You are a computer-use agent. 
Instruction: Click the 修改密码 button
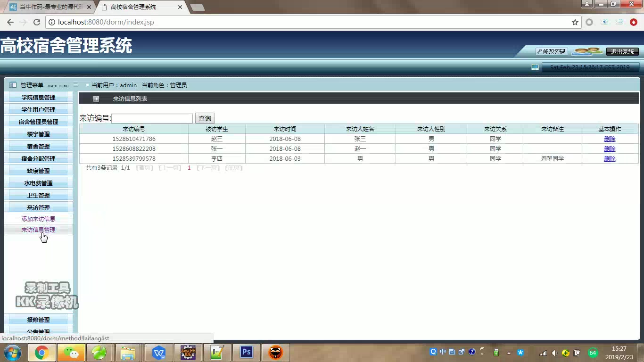[x=551, y=51]
